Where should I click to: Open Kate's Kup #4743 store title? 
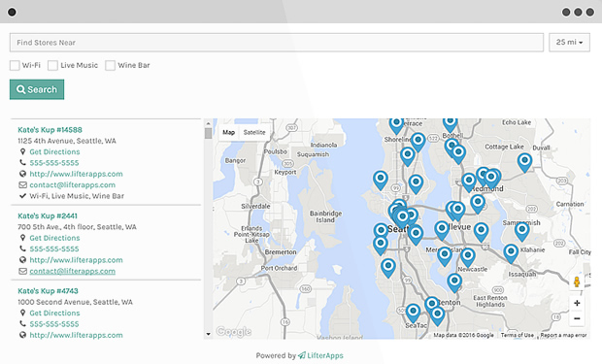click(x=48, y=290)
